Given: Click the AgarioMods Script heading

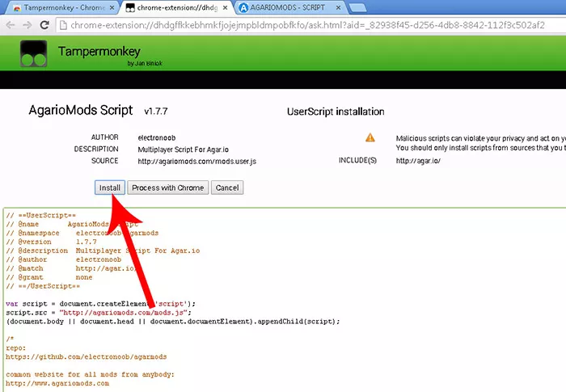Looking at the screenshot, I should pyautogui.click(x=81, y=110).
